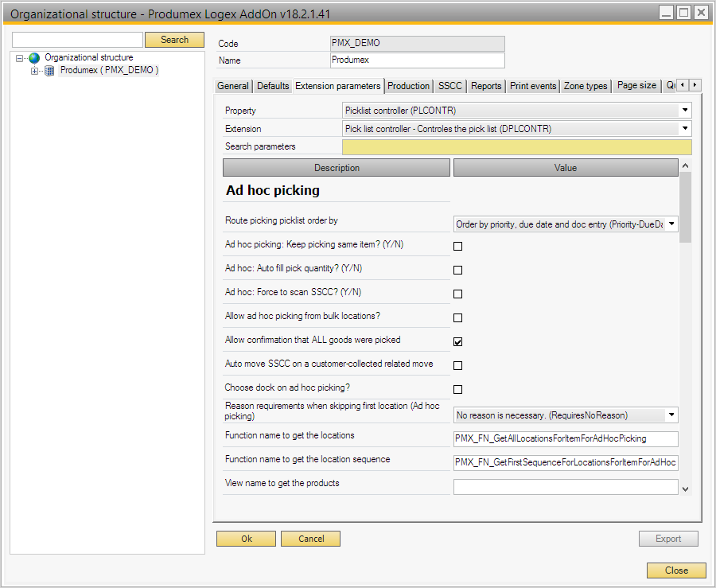Toggle Ad hoc Auto fill pick quantity
The width and height of the screenshot is (716, 588).
[457, 270]
